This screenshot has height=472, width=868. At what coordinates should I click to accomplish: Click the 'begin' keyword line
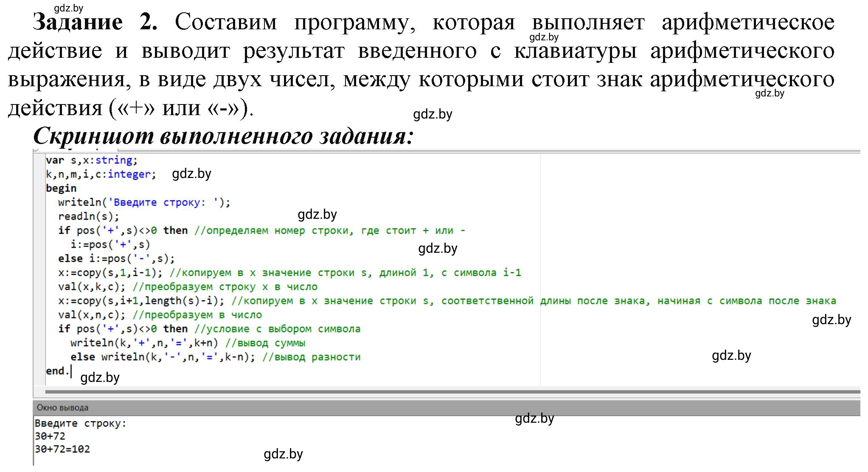(61, 188)
